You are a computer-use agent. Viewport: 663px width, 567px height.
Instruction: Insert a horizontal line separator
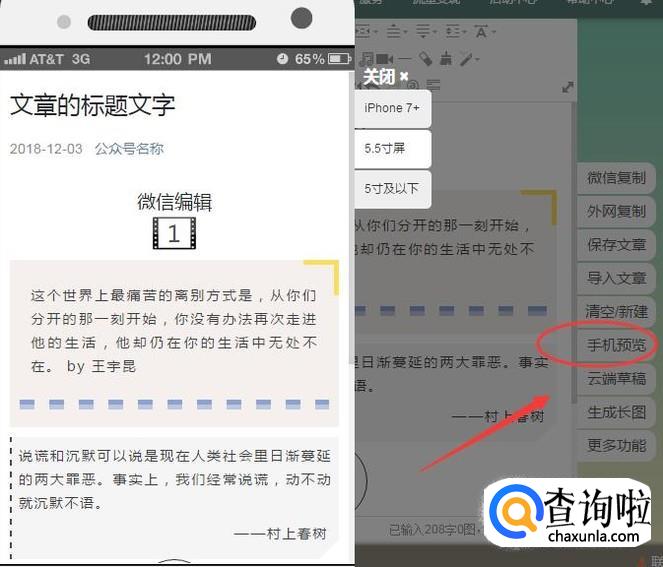[406, 59]
